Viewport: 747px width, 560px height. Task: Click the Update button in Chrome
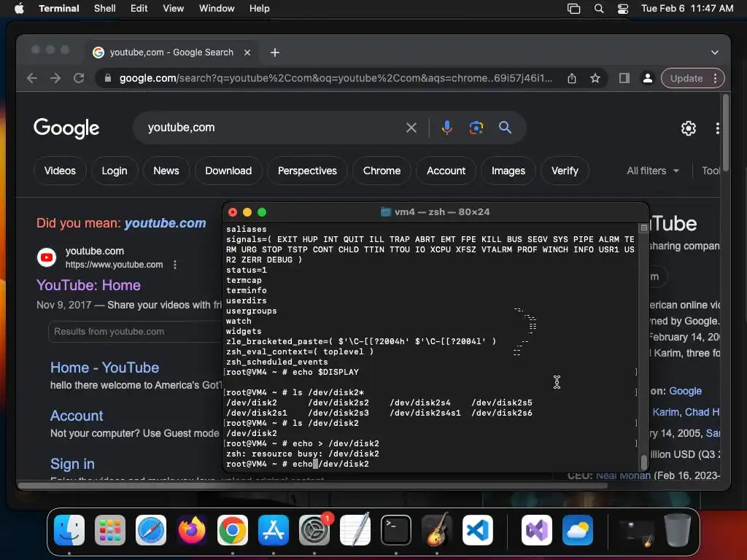point(686,78)
